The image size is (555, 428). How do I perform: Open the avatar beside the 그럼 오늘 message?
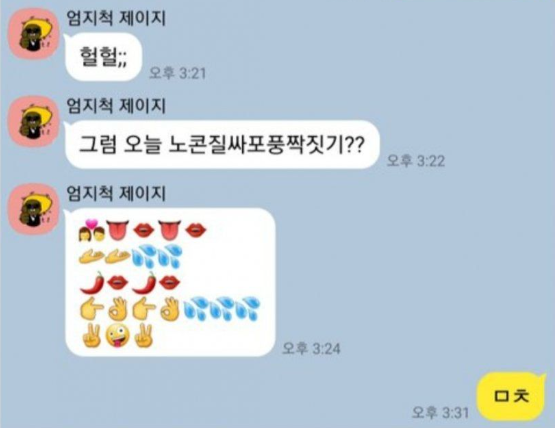point(34,121)
